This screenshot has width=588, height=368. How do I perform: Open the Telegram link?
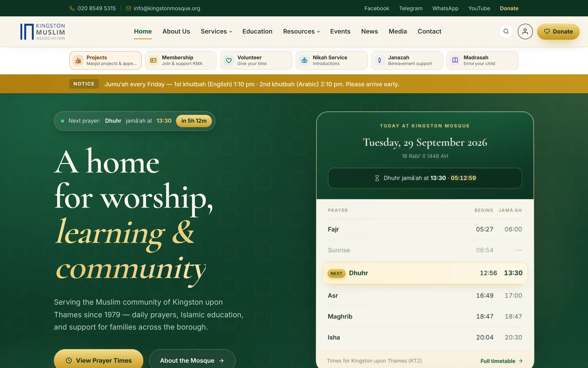point(411,8)
